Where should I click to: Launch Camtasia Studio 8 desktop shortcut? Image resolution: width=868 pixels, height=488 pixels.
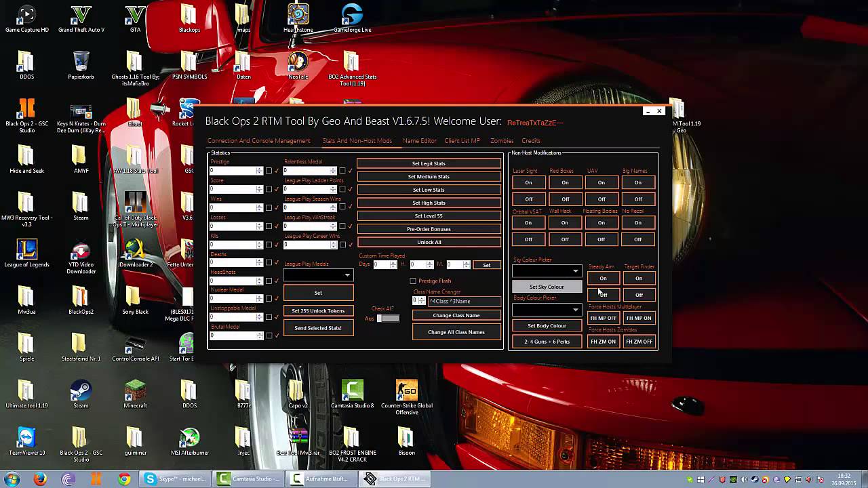[352, 394]
